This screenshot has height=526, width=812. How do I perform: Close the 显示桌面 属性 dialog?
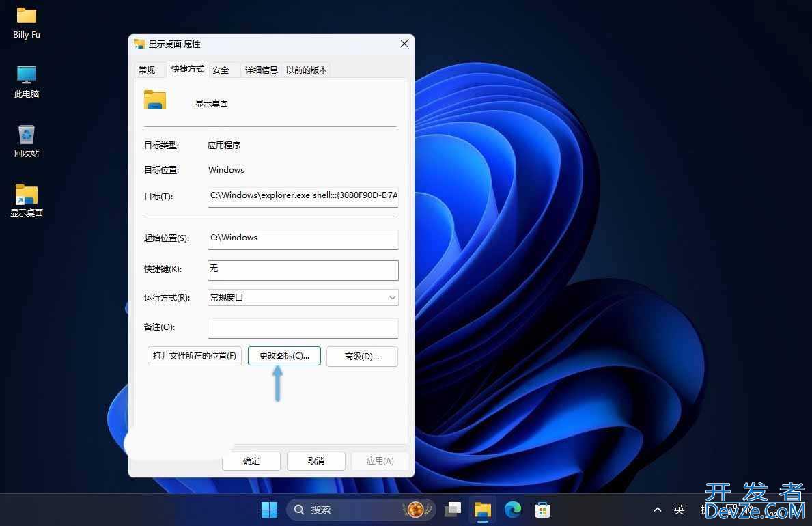click(x=404, y=44)
